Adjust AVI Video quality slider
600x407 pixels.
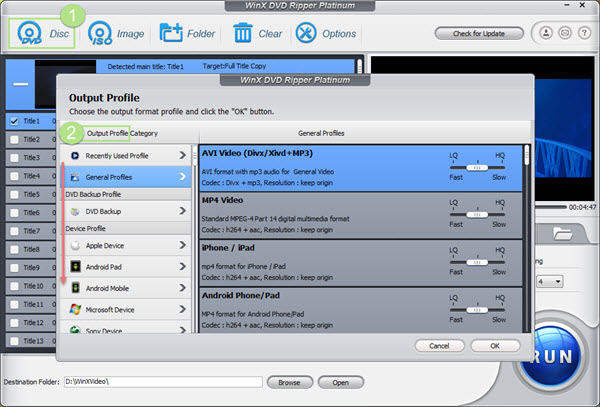pos(477,168)
